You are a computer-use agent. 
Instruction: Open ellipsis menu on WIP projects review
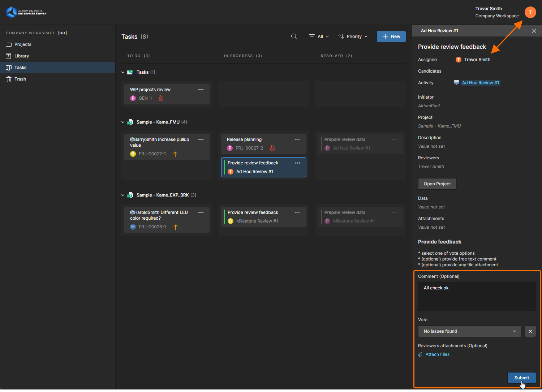201,90
